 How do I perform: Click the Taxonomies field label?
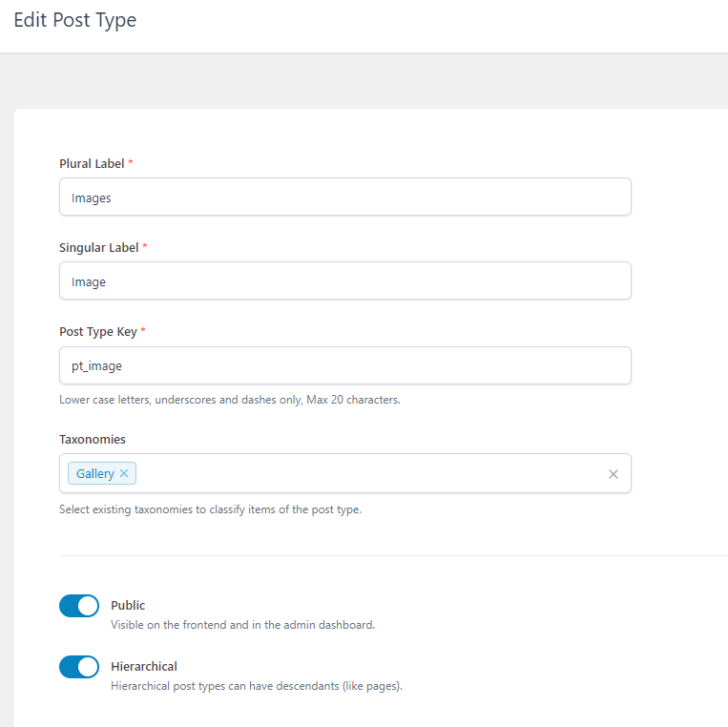pyautogui.click(x=93, y=439)
